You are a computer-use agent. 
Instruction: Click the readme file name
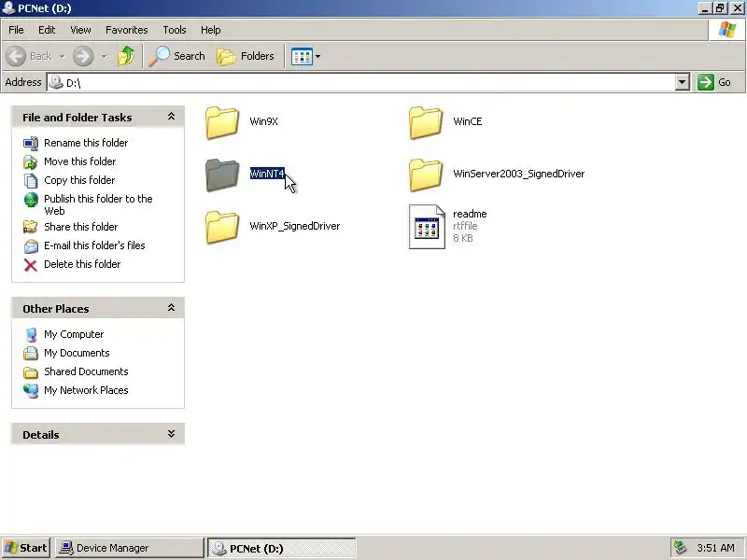point(470,214)
